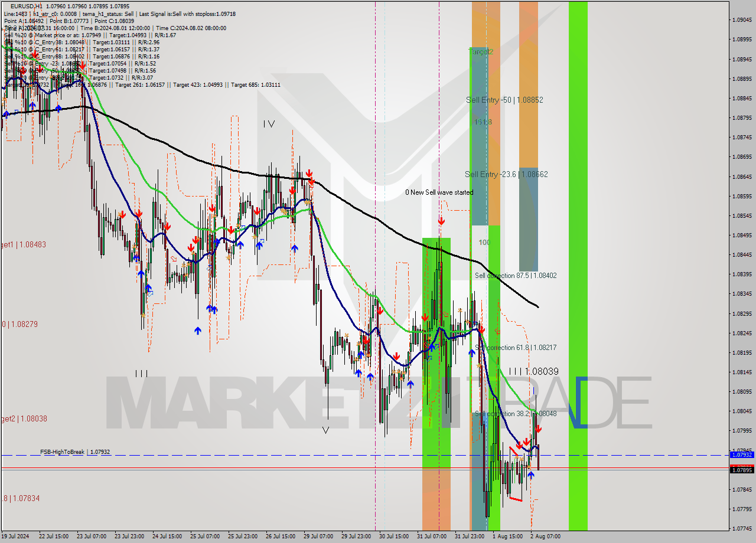Click the '25 Jul 07:00' time label
756x543 pixels.
point(205,537)
